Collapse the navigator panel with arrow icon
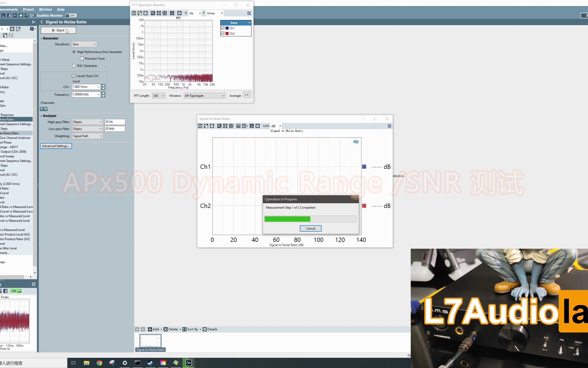Viewport: 588px width, 368px height. 34,22
